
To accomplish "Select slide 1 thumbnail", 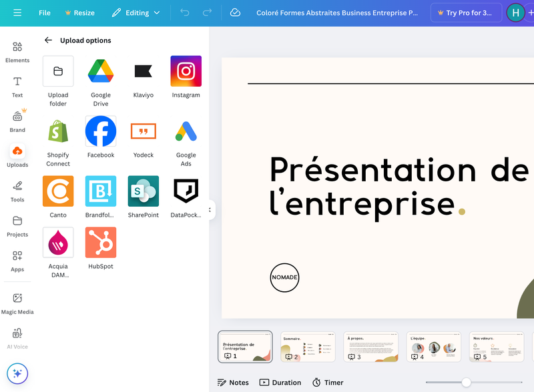I will point(245,347).
